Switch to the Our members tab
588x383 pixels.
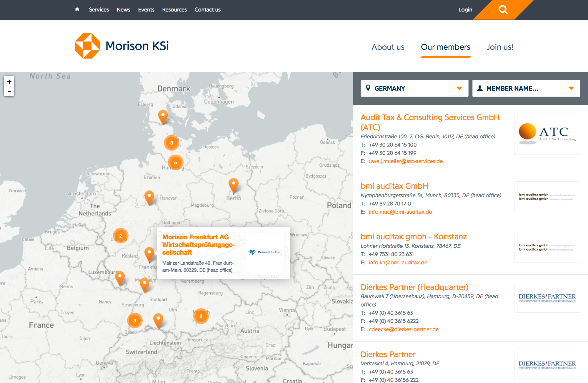tap(446, 47)
